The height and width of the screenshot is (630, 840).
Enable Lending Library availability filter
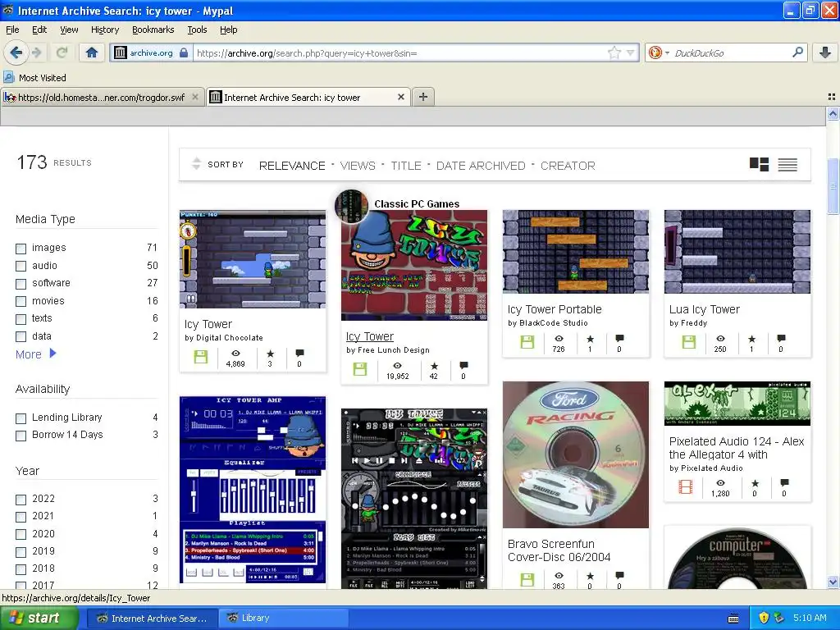tap(21, 418)
